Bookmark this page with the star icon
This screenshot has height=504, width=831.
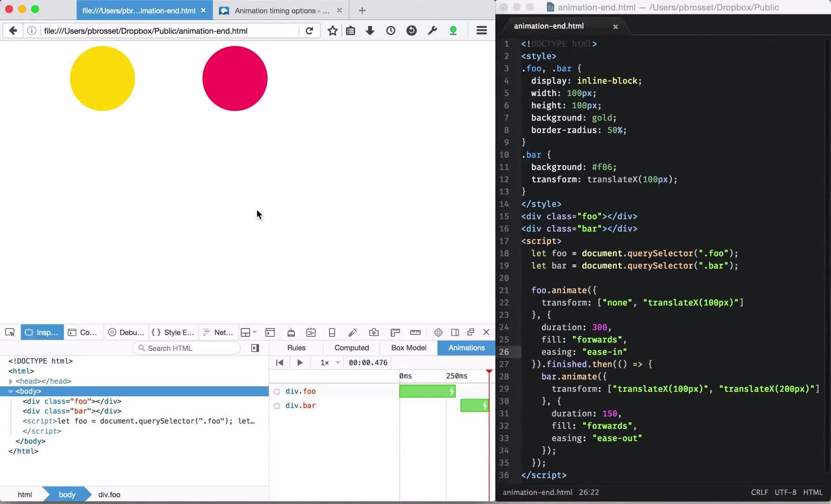332,31
